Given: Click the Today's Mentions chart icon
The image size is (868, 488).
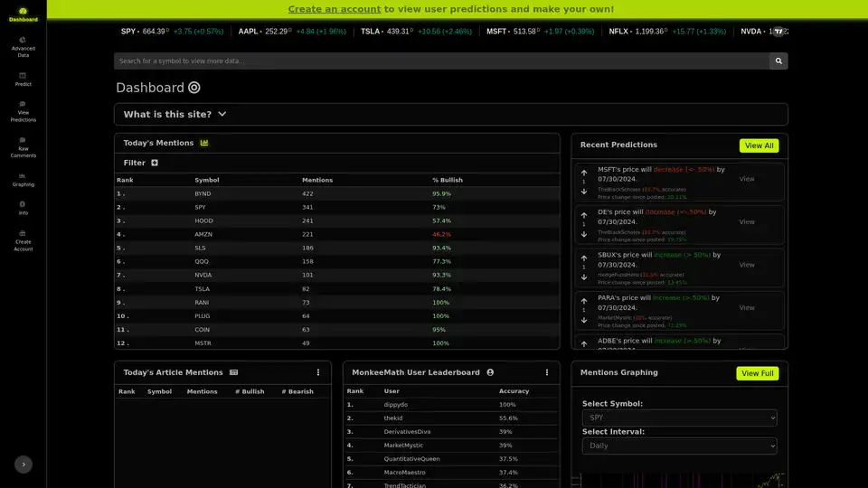Looking at the screenshot, I should pos(204,143).
